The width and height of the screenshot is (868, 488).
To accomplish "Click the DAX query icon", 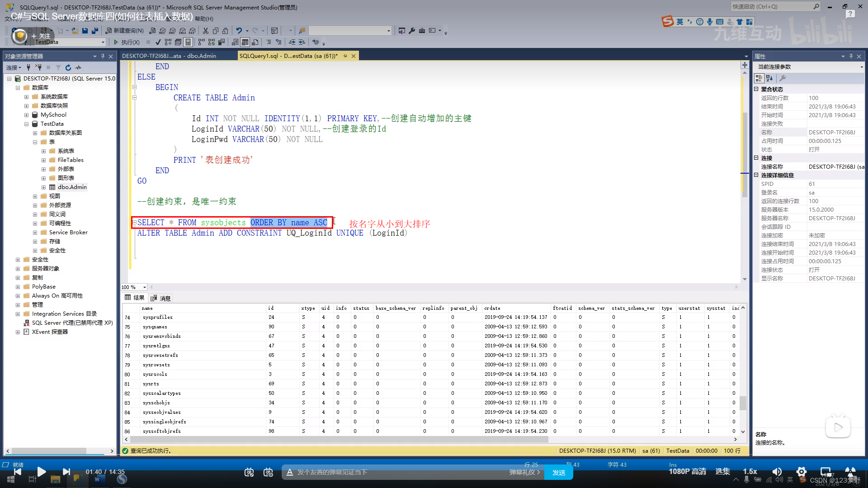I will coord(192,31).
